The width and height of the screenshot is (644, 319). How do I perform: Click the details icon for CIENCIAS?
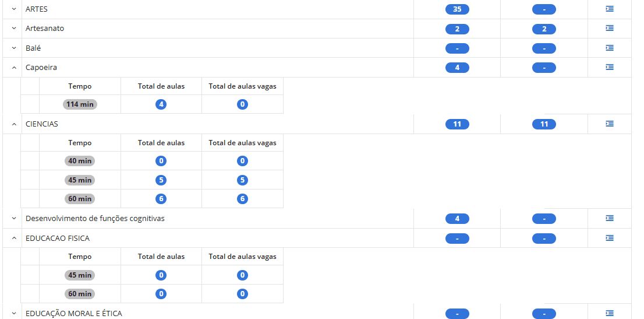click(x=610, y=124)
